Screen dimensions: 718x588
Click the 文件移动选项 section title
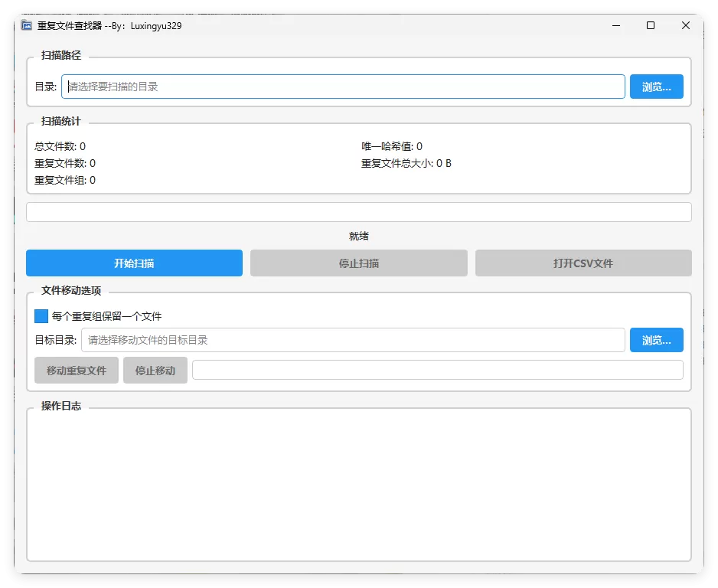coord(71,291)
